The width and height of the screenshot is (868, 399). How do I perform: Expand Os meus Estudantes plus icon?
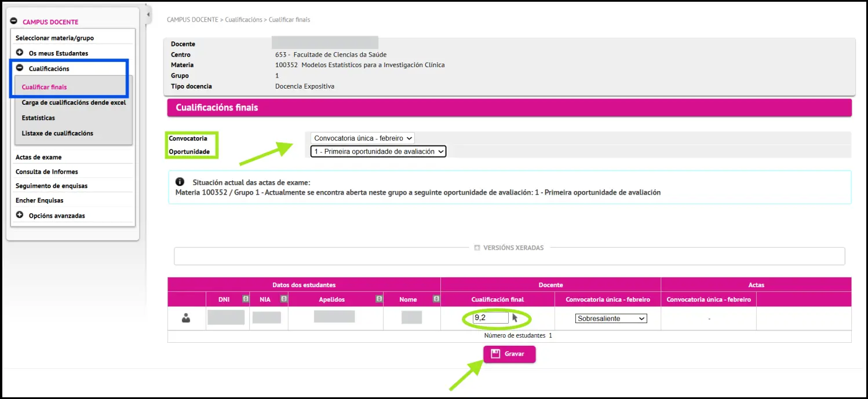[20, 53]
